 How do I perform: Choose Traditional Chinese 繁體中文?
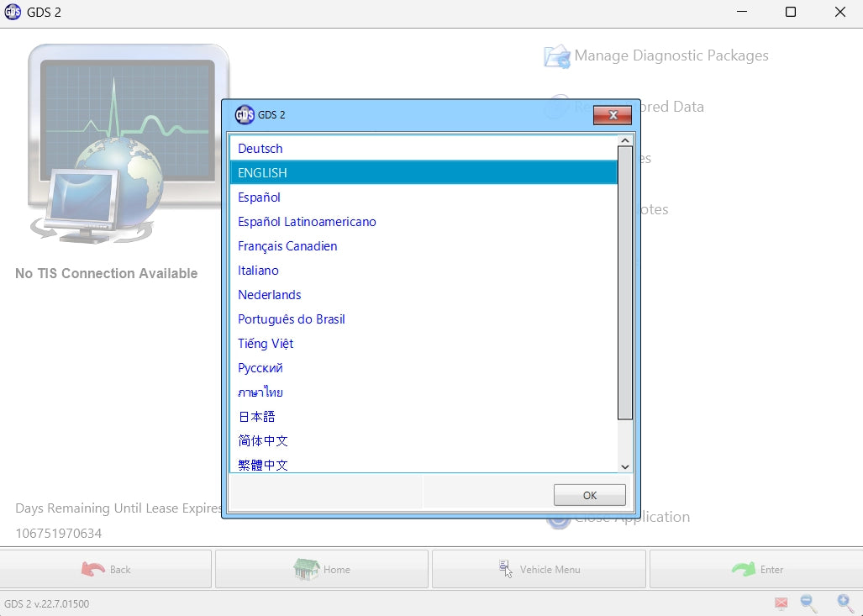[424, 464]
